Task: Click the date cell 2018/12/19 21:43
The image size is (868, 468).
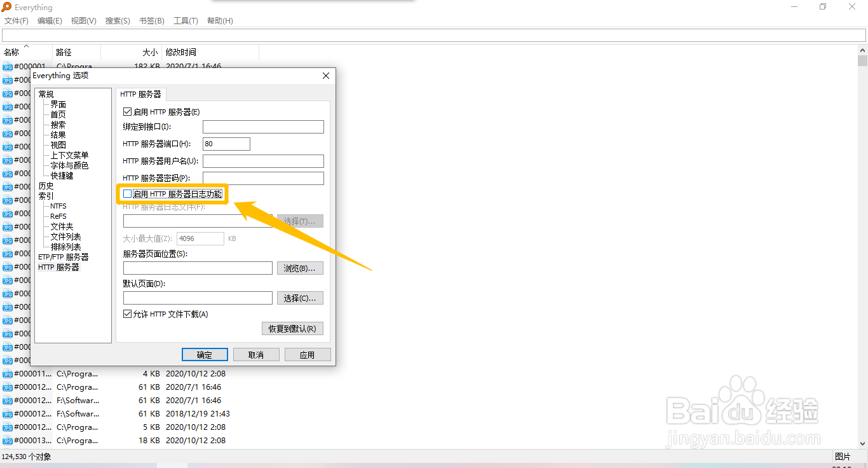Action: [198, 414]
